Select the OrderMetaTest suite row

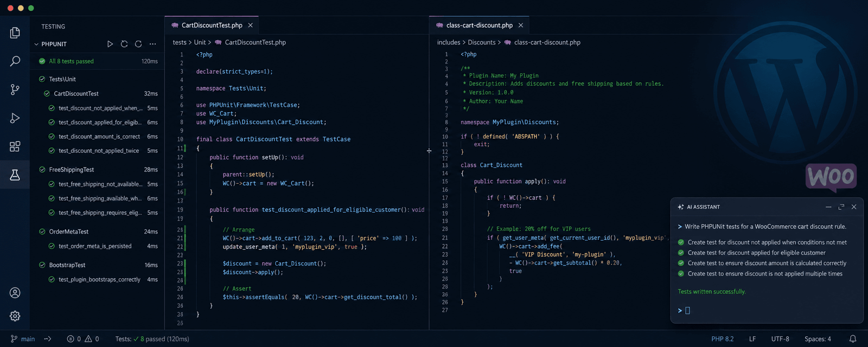tap(97, 232)
